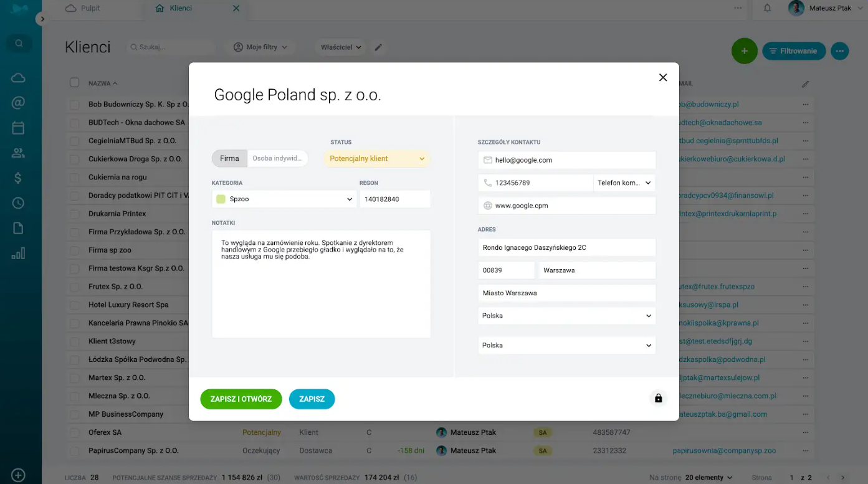Open row menu for the Bob Budowniczy row
Screen dimensions: 868x484
(x=806, y=105)
